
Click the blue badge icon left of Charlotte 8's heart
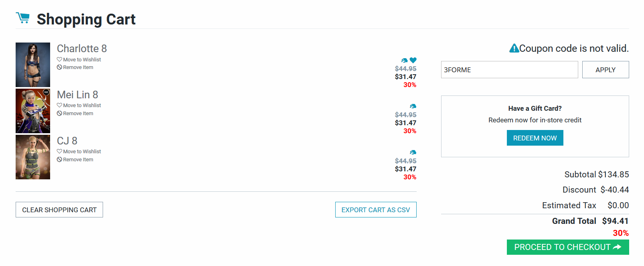(405, 61)
